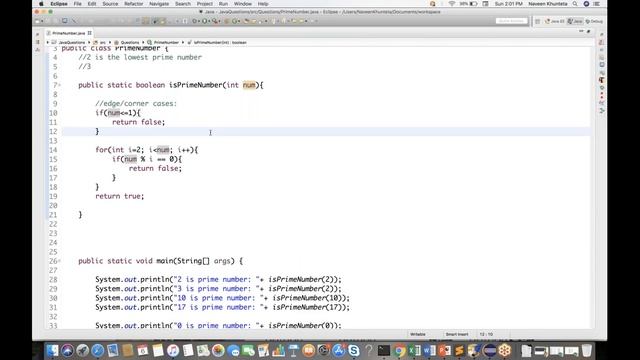The image size is (640, 360).
Task: Switch to the Java perspective
Action: point(575,21)
